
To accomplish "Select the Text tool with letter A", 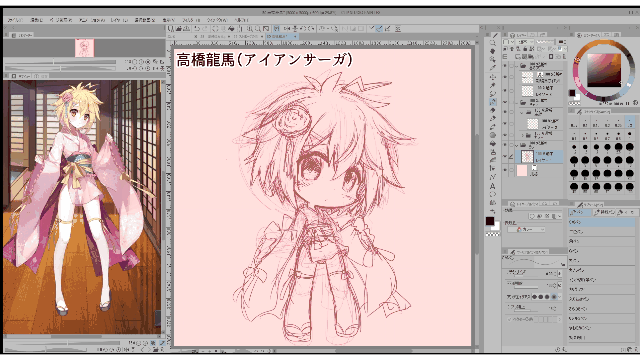I will tap(493, 186).
